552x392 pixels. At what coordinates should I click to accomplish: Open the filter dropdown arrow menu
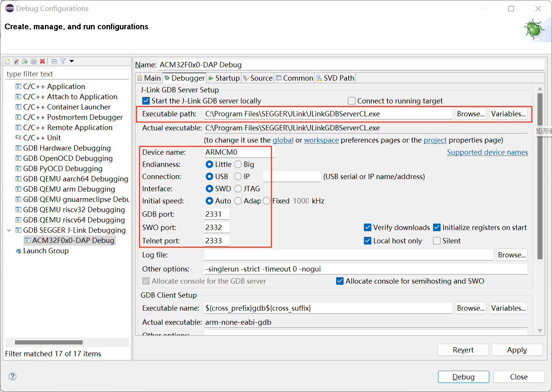pyautogui.click(x=71, y=61)
